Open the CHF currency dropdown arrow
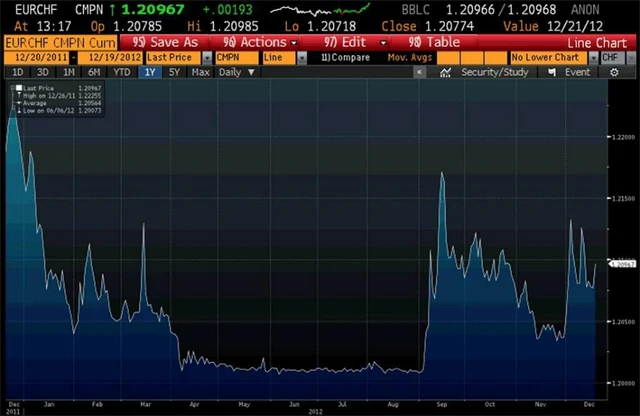The height and width of the screenshot is (416, 640). pos(631,58)
